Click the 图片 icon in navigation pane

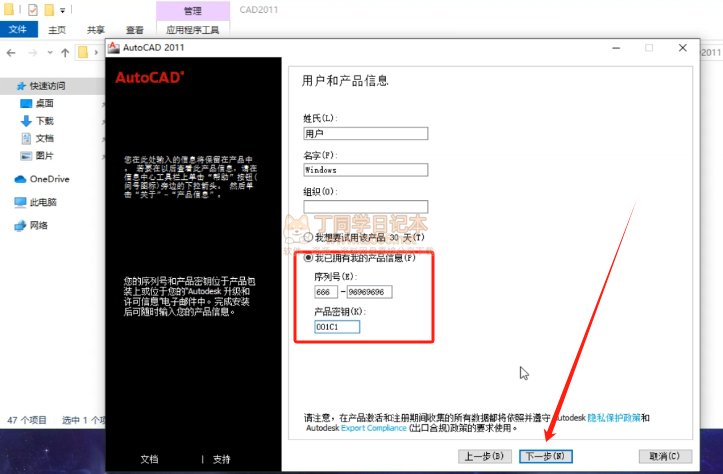pyautogui.click(x=26, y=156)
